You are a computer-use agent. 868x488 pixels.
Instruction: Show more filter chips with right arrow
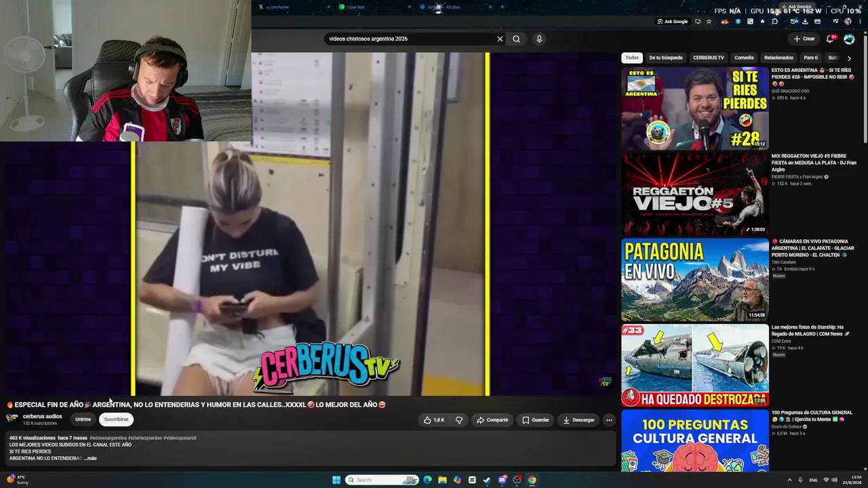click(x=849, y=58)
